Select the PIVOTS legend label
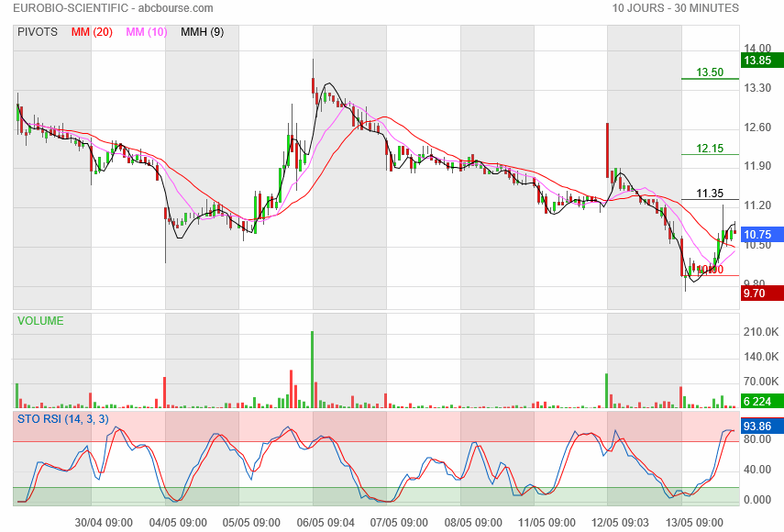784x532 pixels. tap(38, 32)
